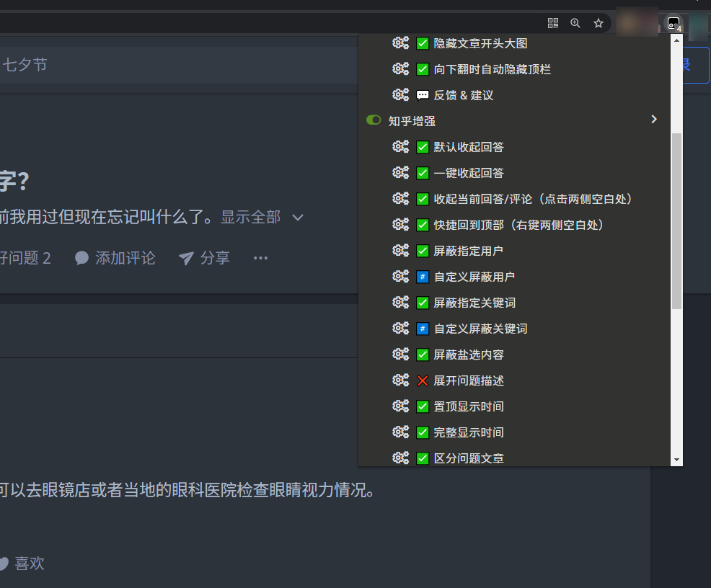Viewport: 711px width, 588px height.
Task: Enable the 展开问题描述 option
Action: pyautogui.click(x=423, y=380)
